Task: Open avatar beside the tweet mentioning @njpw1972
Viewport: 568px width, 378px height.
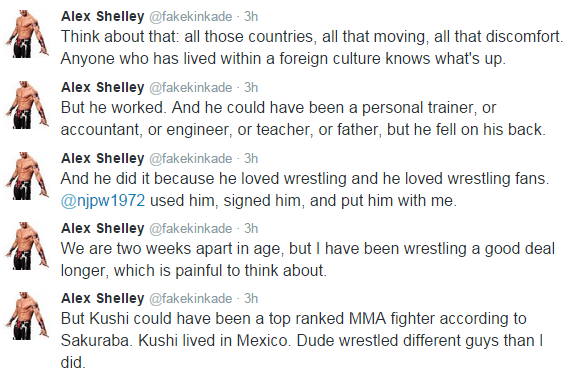Action: click(27, 176)
